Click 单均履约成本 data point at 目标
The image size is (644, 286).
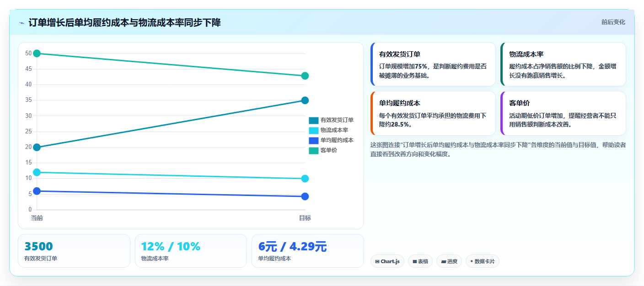tap(305, 196)
